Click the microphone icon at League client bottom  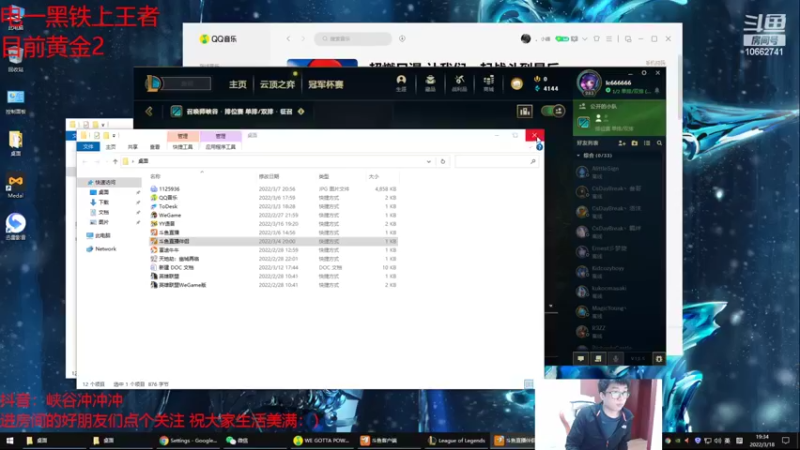(615, 359)
